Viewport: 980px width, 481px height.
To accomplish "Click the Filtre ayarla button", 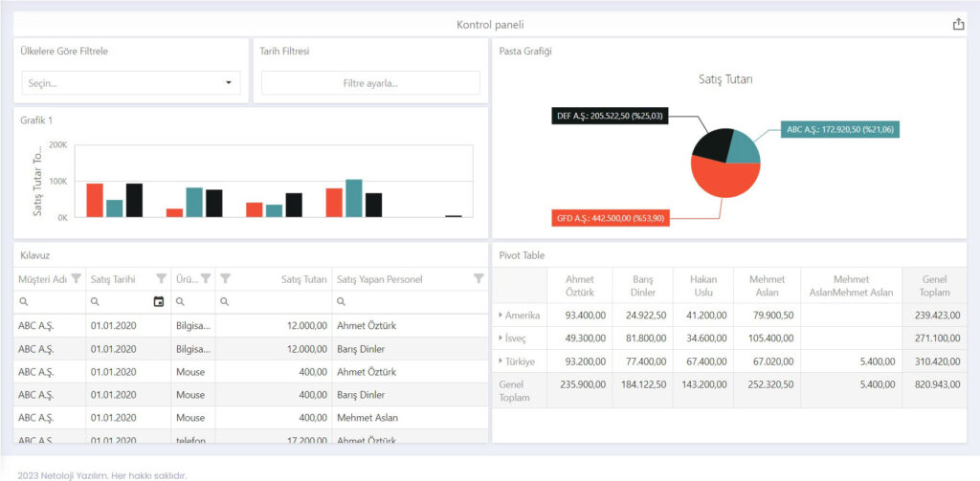I will (370, 83).
